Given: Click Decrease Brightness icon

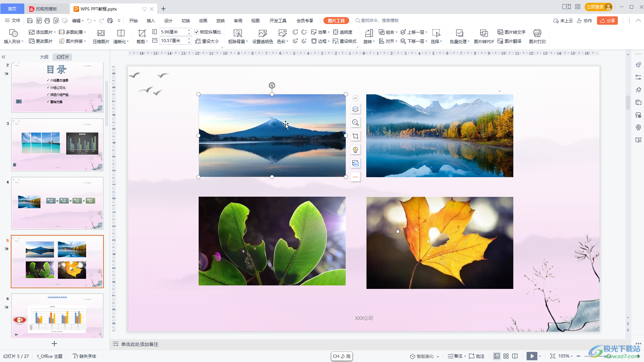Looking at the screenshot, I should (x=304, y=41).
